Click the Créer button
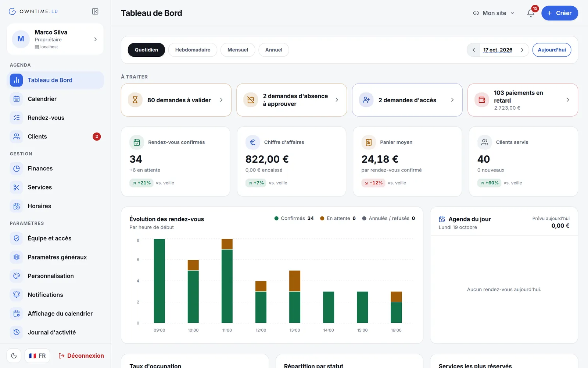Image resolution: width=588 pixels, height=368 pixels. click(x=559, y=13)
